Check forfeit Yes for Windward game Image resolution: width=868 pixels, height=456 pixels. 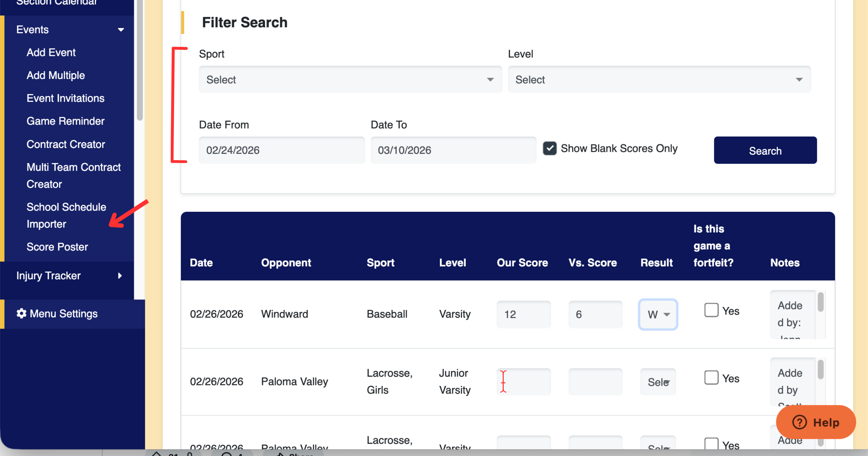711,310
